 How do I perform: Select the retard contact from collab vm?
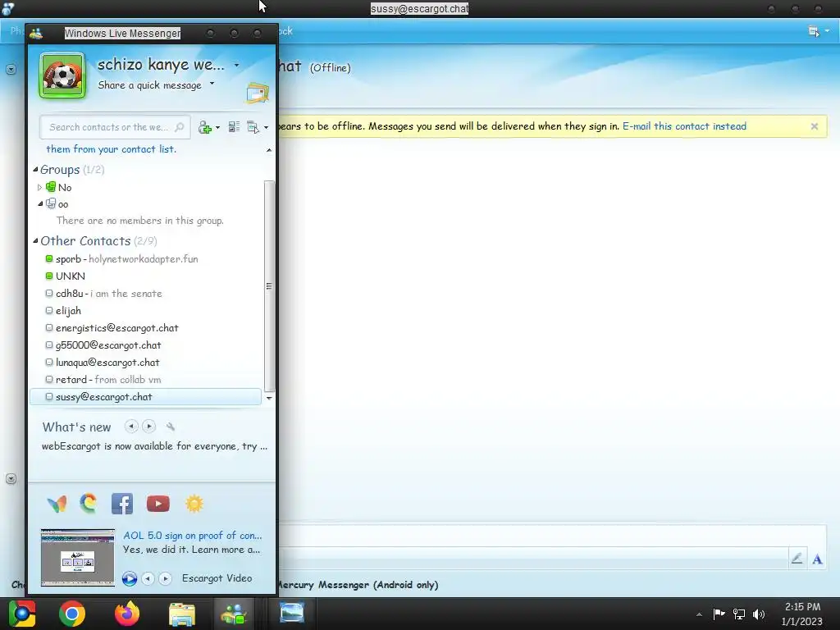tap(146, 379)
